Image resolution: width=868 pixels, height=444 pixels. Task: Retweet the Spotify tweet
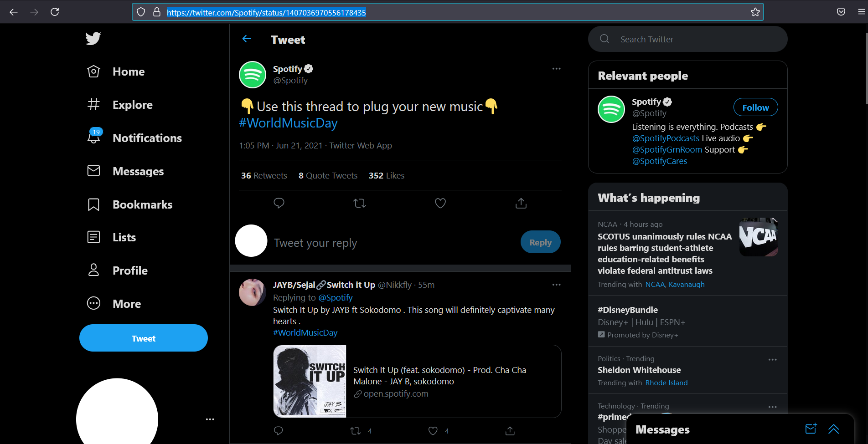pyautogui.click(x=360, y=203)
